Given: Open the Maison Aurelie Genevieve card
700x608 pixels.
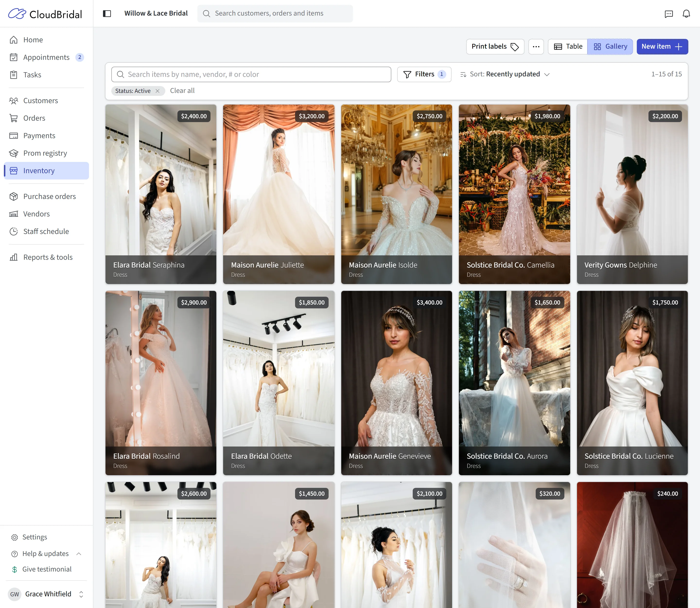Looking at the screenshot, I should pos(396,383).
